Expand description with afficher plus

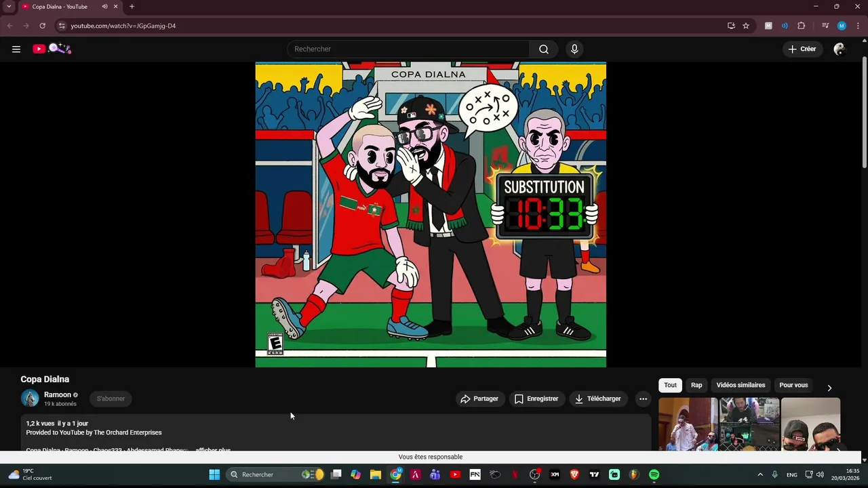(213, 450)
